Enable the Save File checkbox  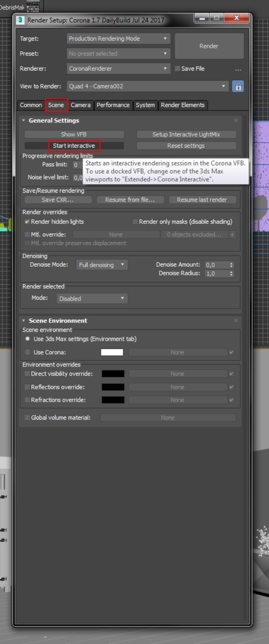[x=177, y=69]
